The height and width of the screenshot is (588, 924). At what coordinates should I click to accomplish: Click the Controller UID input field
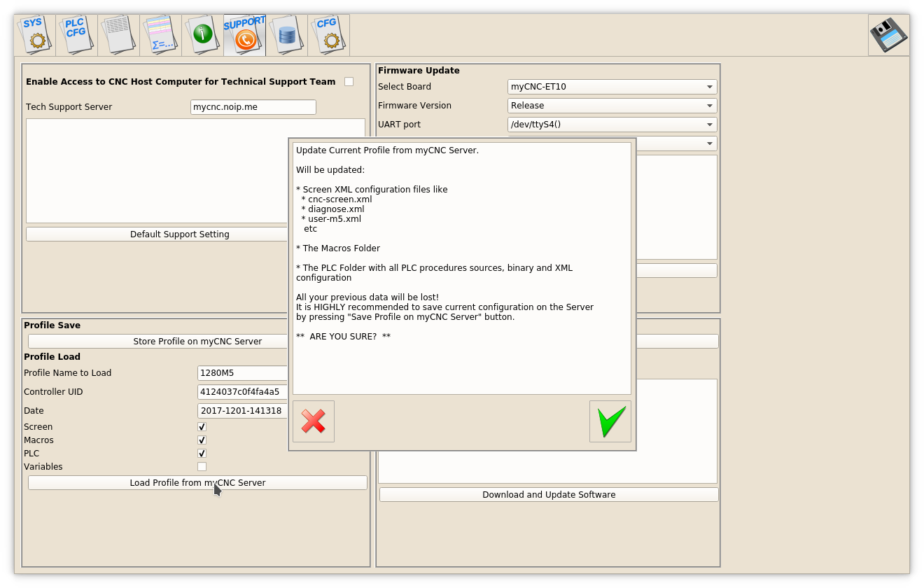243,392
